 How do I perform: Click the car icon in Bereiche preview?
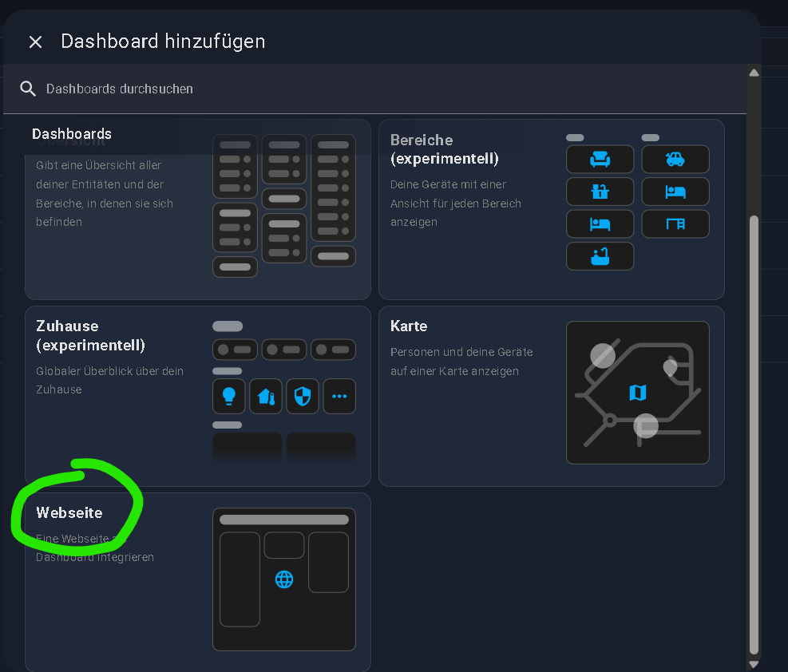click(675, 160)
